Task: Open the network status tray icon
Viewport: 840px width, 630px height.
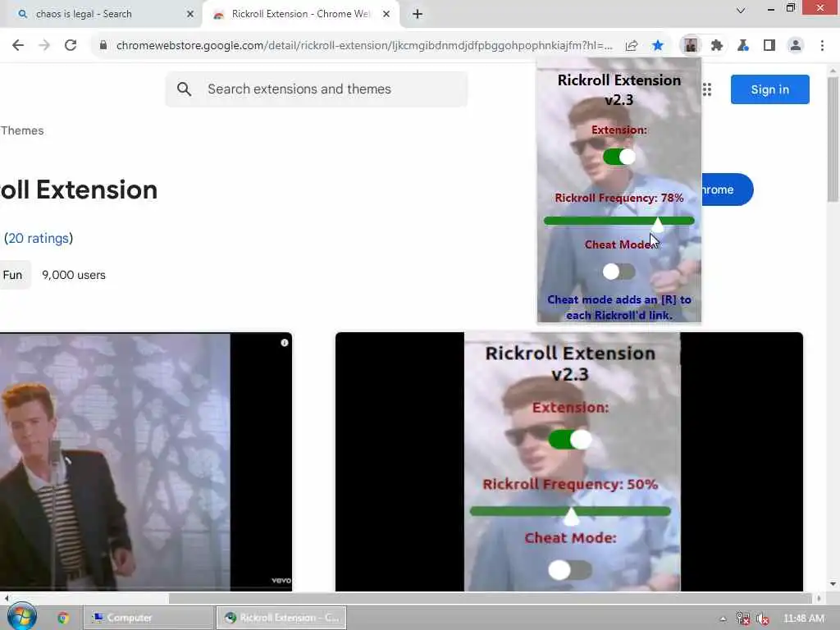Action: (x=742, y=619)
